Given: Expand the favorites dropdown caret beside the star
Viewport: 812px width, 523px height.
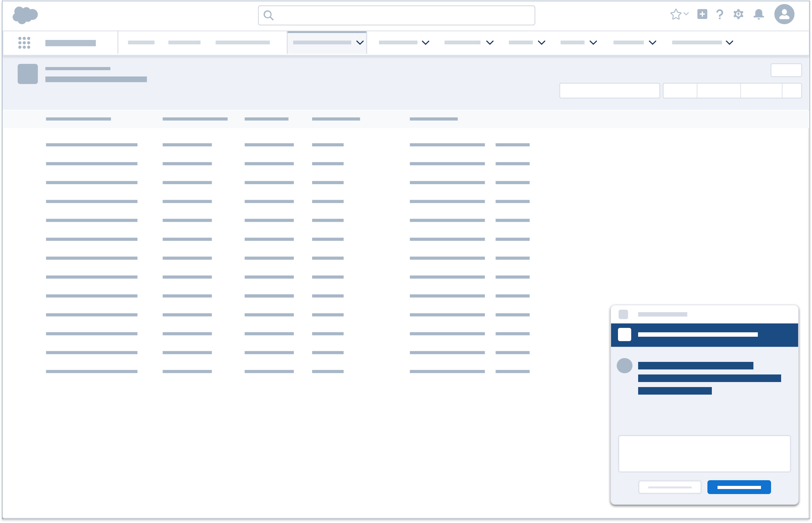Looking at the screenshot, I should pyautogui.click(x=686, y=14).
